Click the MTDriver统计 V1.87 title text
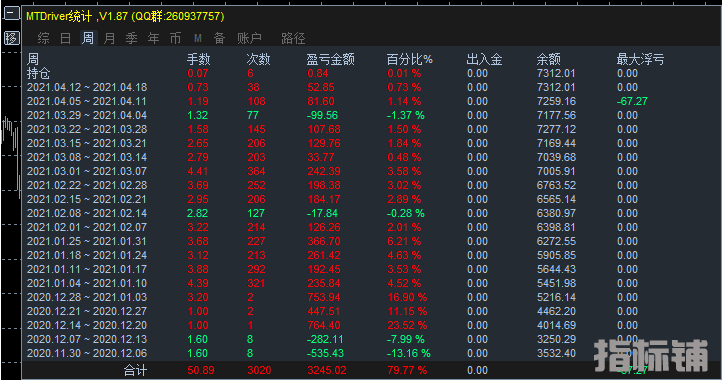The height and width of the screenshot is (380, 722). click(x=125, y=17)
